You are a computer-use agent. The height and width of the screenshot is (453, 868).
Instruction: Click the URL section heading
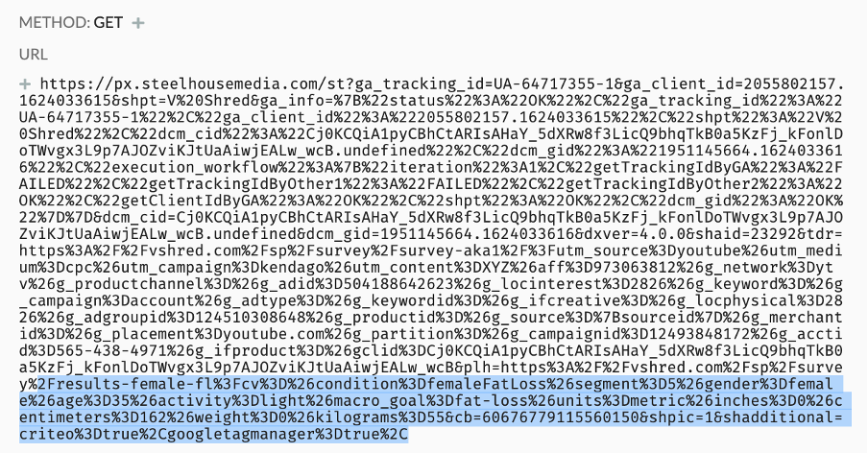34,54
